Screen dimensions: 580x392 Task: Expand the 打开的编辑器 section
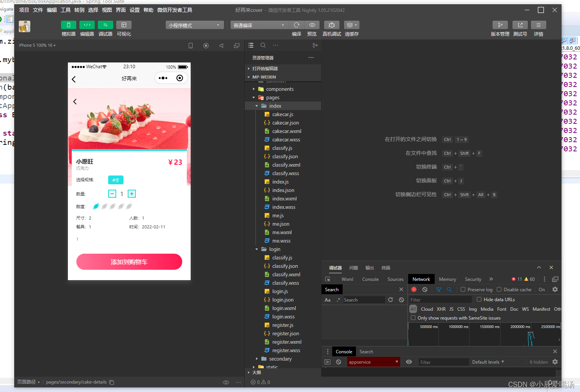[283, 69]
